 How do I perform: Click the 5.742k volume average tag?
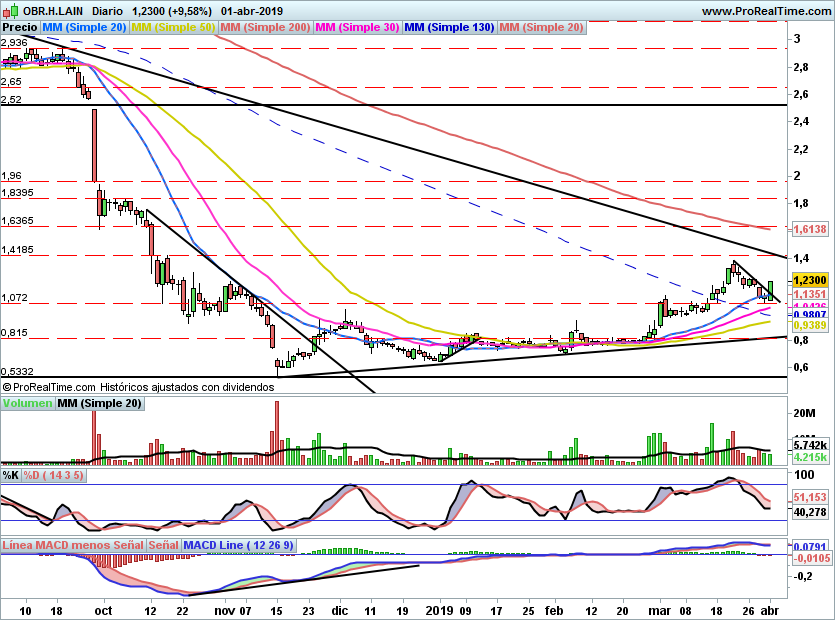click(x=810, y=445)
